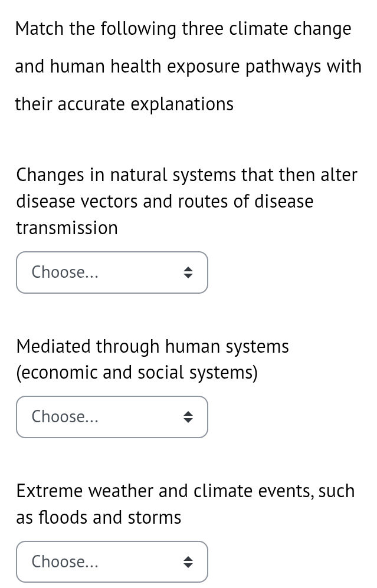The width and height of the screenshot is (377, 588).
Task: Open the dropdown below 'Extreme weather and climate events'
Action: pyautogui.click(x=112, y=561)
